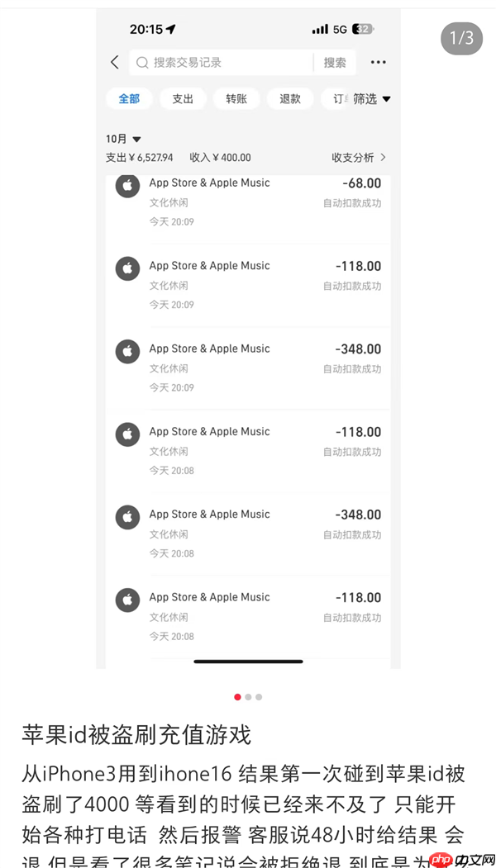496x868 pixels.
Task: Open the search magnifier in the search bar
Action: click(x=142, y=62)
